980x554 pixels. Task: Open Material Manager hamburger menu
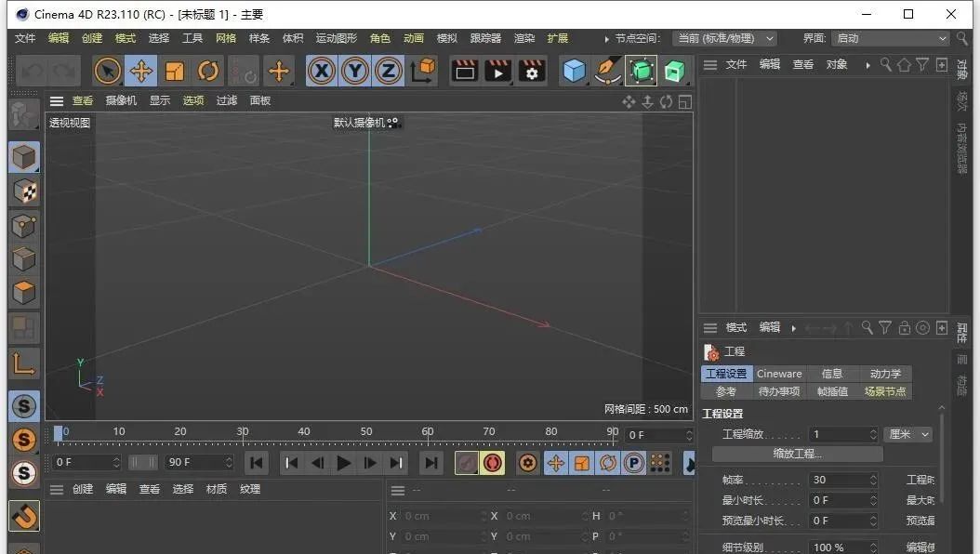[x=57, y=489]
